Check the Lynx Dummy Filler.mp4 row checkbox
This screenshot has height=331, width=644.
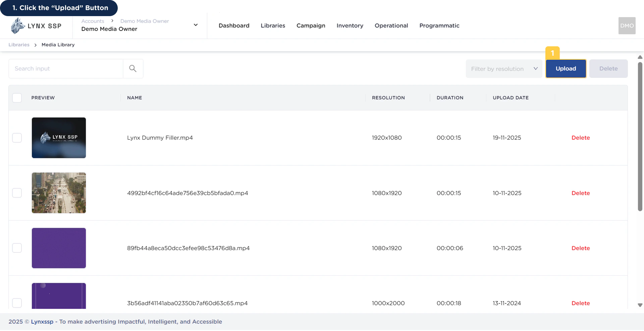(17, 138)
